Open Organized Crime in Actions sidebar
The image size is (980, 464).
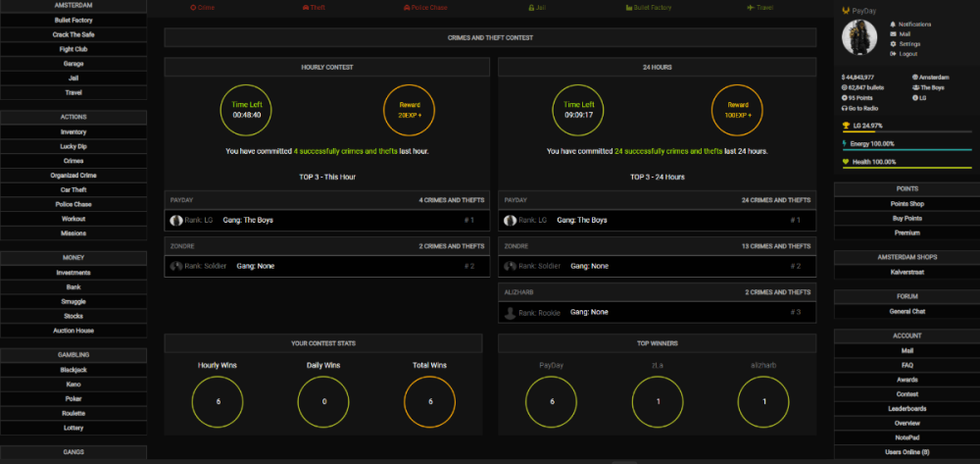click(73, 176)
